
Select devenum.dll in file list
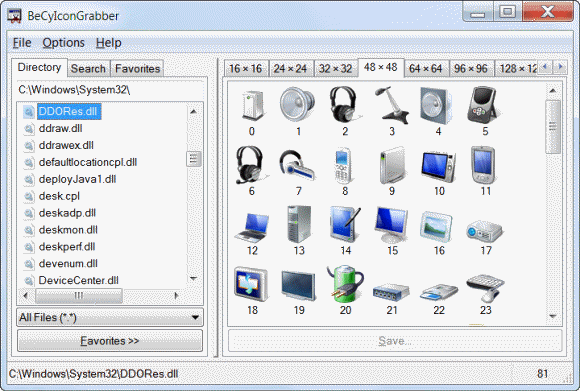tap(68, 264)
